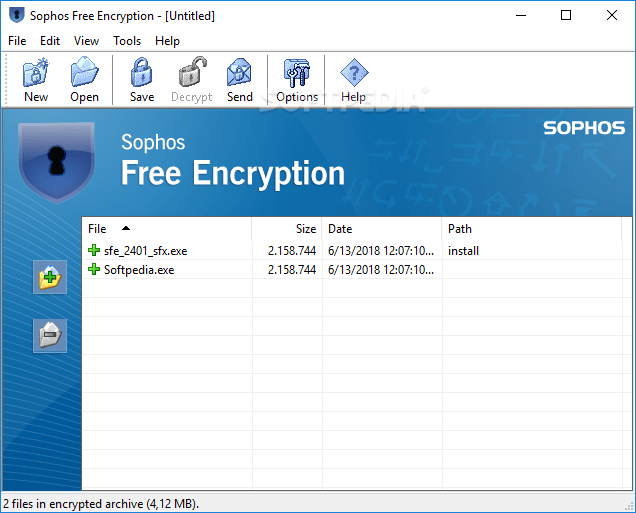Click the date cell of sfe_2401_sfx.exe

381,251
